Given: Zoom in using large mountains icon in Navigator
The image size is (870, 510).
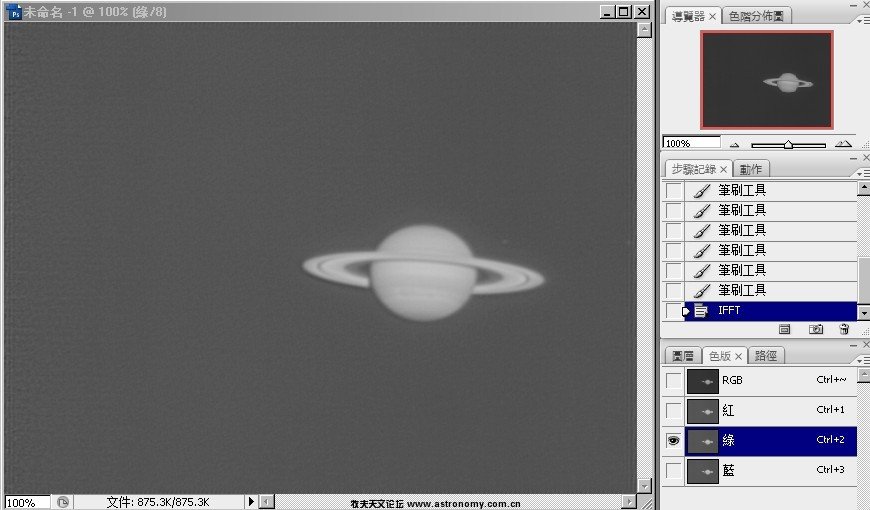Looking at the screenshot, I should (843, 144).
